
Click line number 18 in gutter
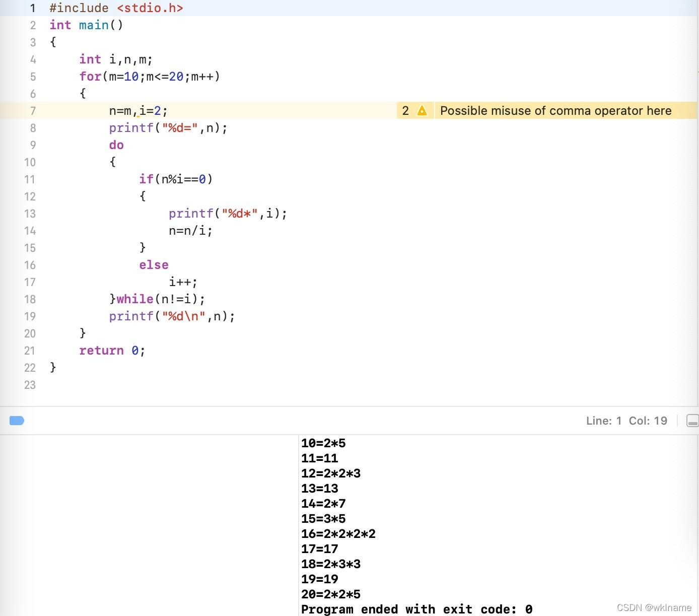[30, 299]
